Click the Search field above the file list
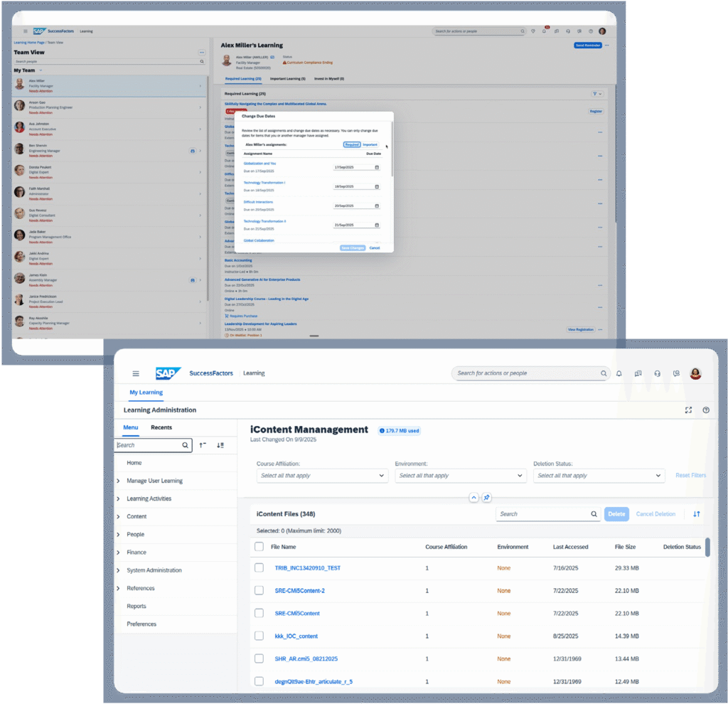The width and height of the screenshot is (728, 704). coord(544,513)
